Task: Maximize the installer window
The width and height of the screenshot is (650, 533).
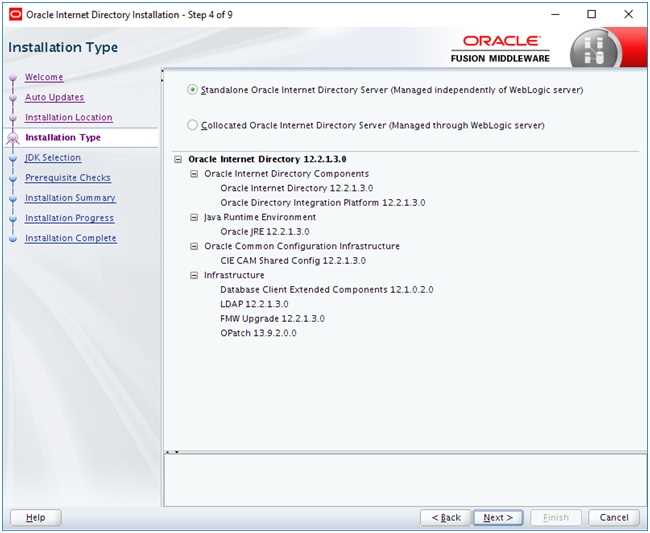Action: point(592,15)
